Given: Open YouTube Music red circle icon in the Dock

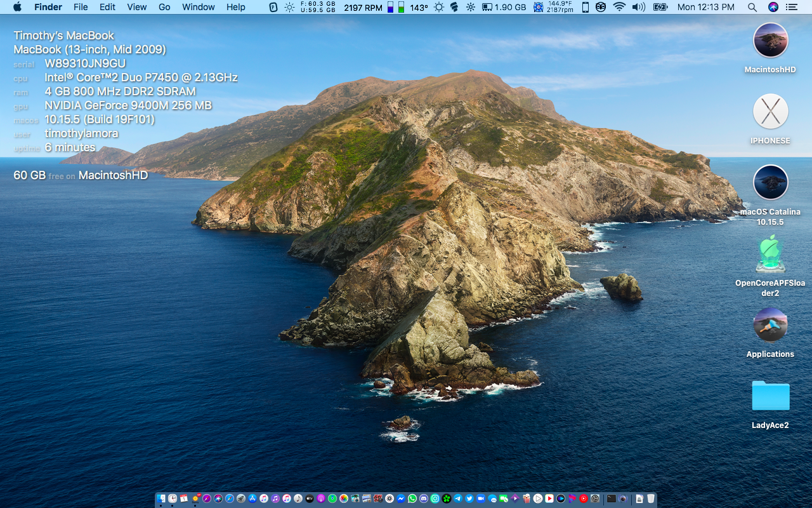Looking at the screenshot, I should pyautogui.click(x=584, y=498).
